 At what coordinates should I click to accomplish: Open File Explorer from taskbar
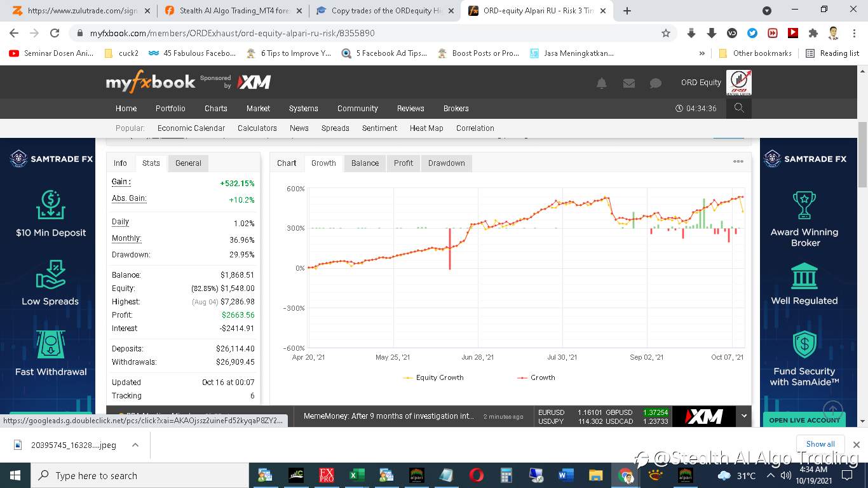click(595, 475)
